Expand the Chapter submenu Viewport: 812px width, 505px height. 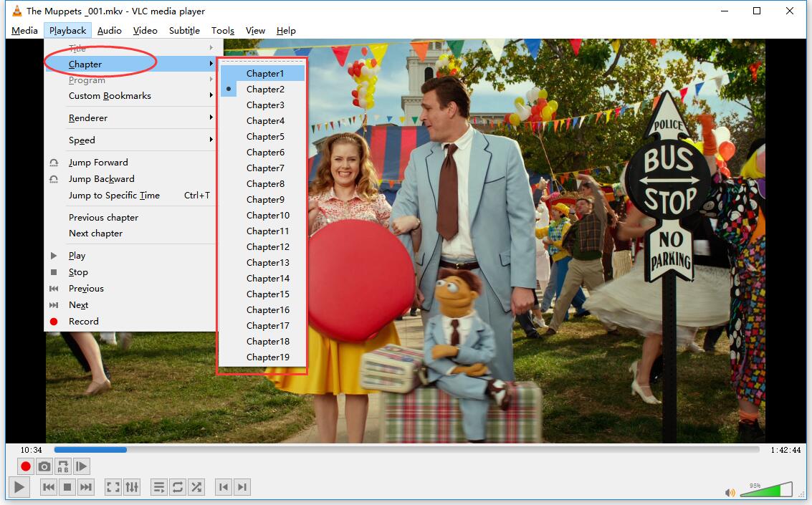130,64
